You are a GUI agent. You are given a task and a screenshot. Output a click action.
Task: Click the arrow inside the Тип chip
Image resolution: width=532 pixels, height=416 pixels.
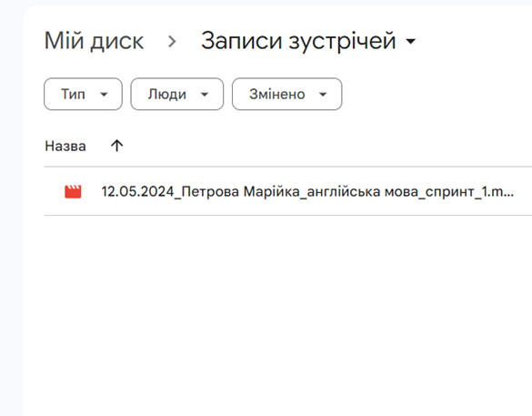(x=104, y=95)
